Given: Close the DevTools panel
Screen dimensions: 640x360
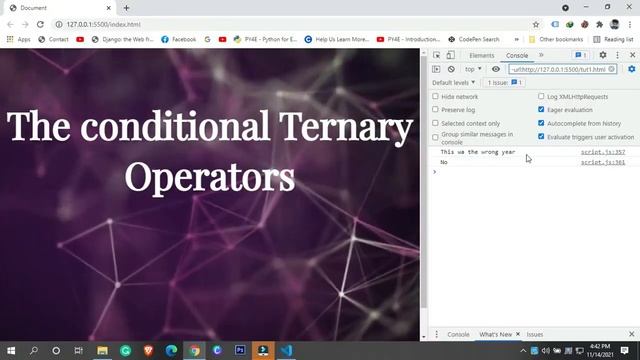Looking at the screenshot, I should 632,55.
